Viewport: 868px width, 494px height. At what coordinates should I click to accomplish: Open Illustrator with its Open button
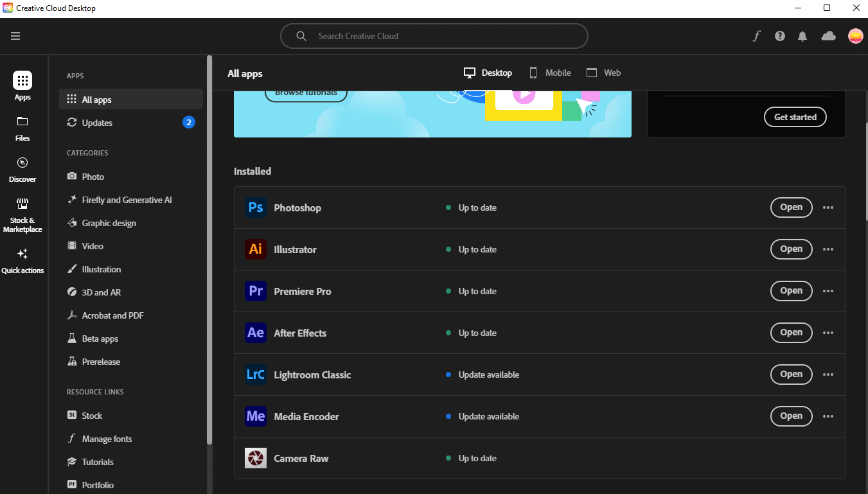pyautogui.click(x=792, y=249)
